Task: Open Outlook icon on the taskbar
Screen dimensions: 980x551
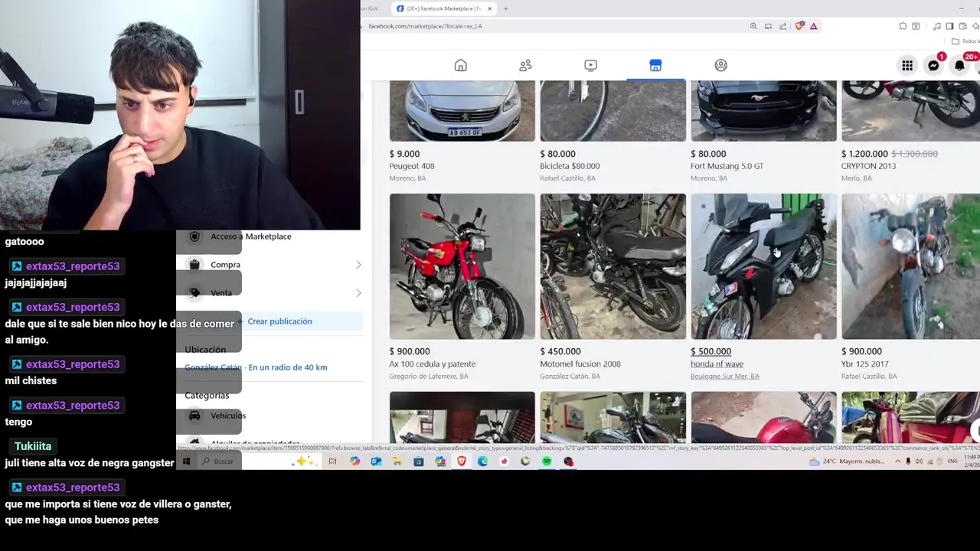Action: 375,461
